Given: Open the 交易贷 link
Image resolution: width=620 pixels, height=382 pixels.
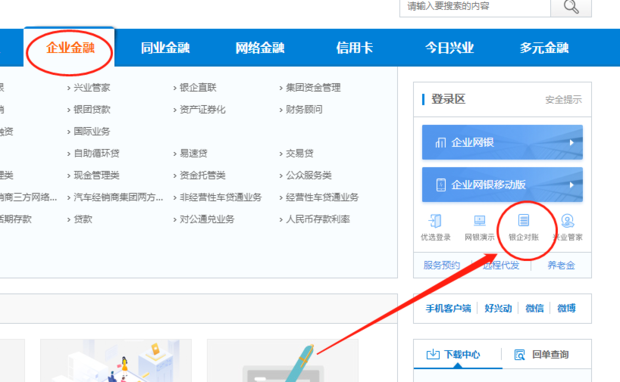Looking at the screenshot, I should pos(300,153).
